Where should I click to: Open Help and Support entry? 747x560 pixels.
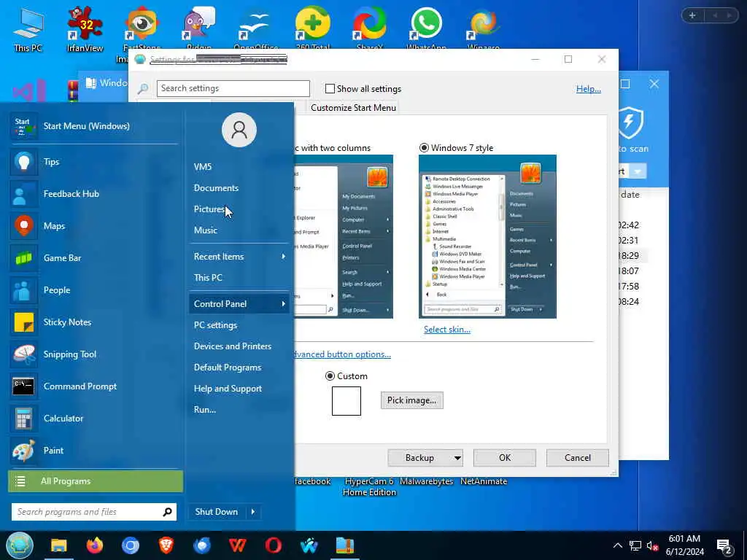pyautogui.click(x=239, y=389)
